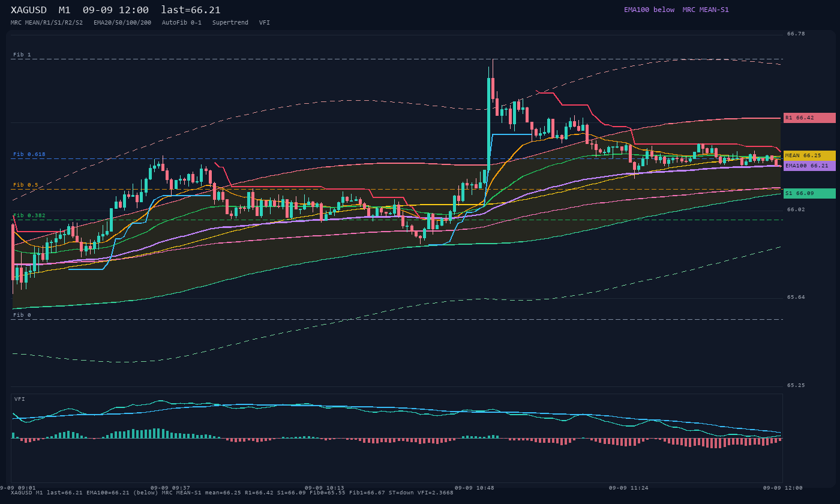The height and width of the screenshot is (504, 840).
Task: Click 'Fib1=66.67' in the bottom status line
Action: [x=367, y=493]
